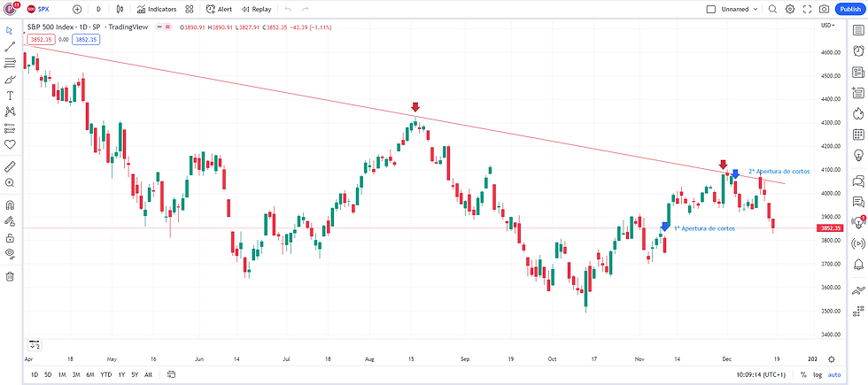This screenshot has height=385, width=868.
Task: Open the USD currency dropdown
Action: [x=828, y=26]
